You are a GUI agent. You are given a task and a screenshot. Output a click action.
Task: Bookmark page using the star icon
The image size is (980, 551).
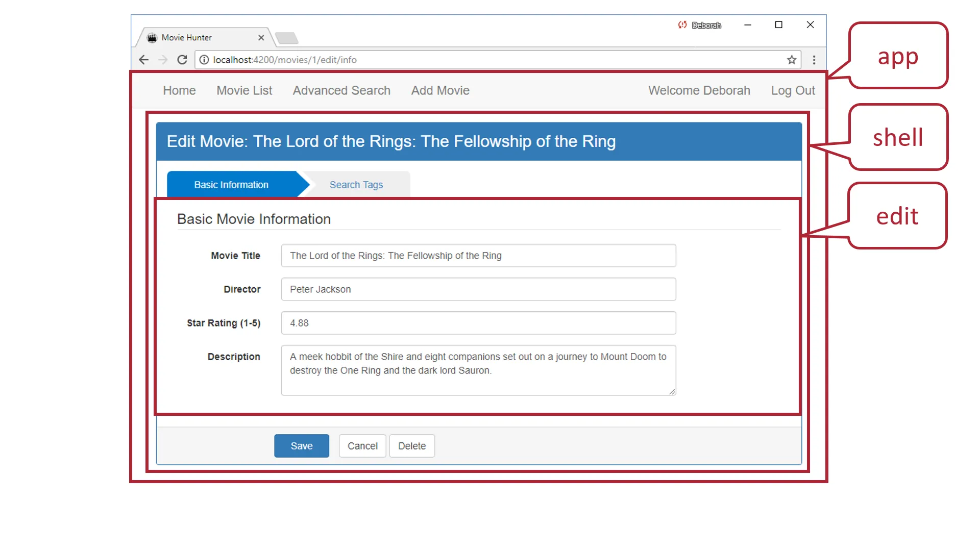(792, 60)
